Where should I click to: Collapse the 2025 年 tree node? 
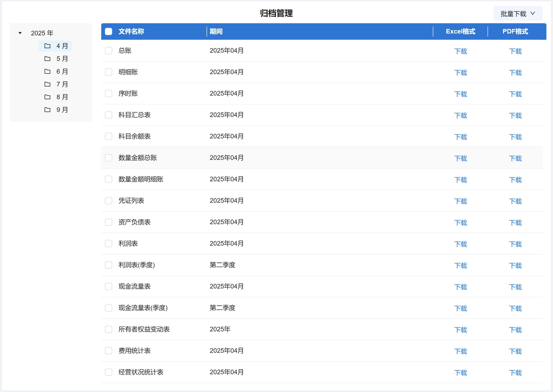click(20, 33)
